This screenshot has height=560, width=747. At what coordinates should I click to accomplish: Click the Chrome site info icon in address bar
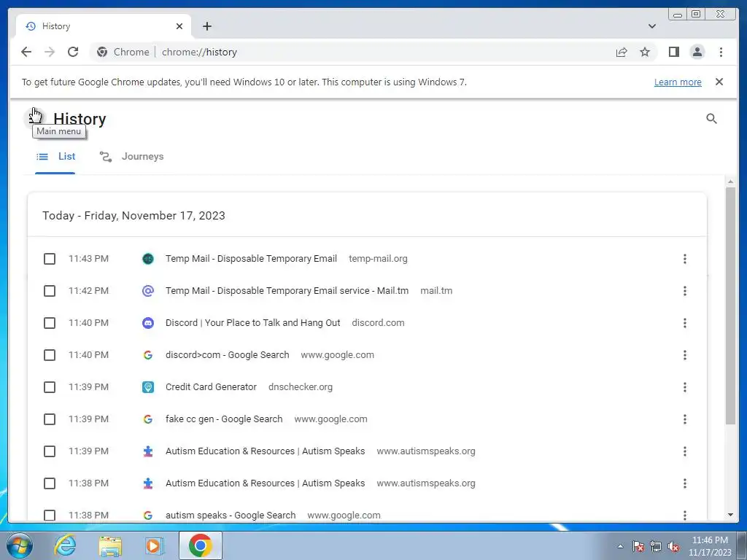point(102,52)
